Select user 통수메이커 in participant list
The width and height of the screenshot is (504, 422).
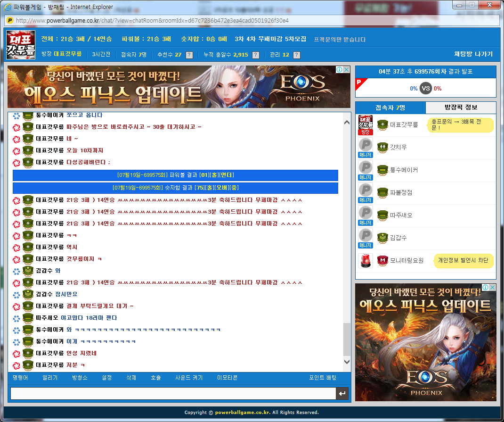(404, 170)
